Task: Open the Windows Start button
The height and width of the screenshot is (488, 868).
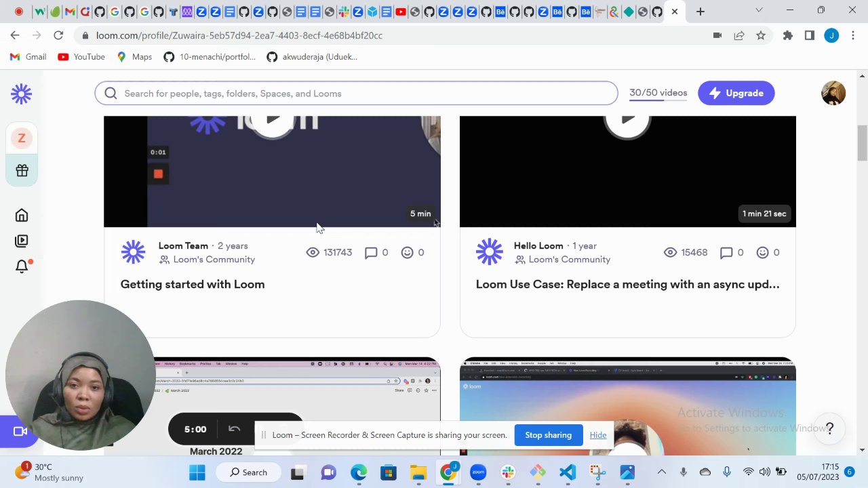Action: 197,472
